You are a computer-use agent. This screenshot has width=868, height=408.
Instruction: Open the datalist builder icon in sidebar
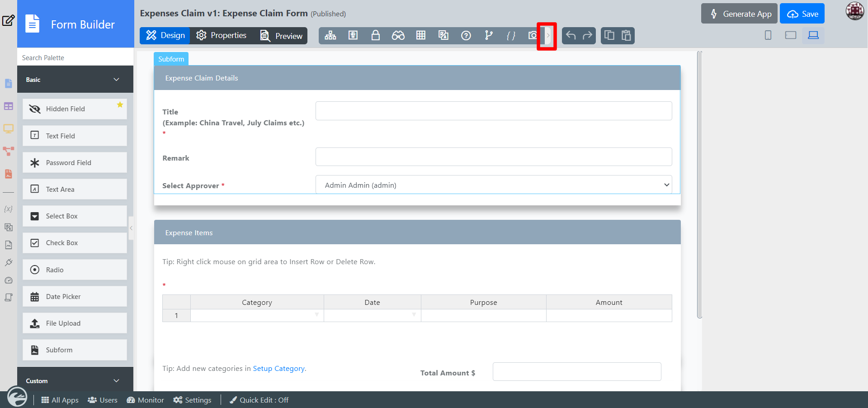tap(9, 106)
